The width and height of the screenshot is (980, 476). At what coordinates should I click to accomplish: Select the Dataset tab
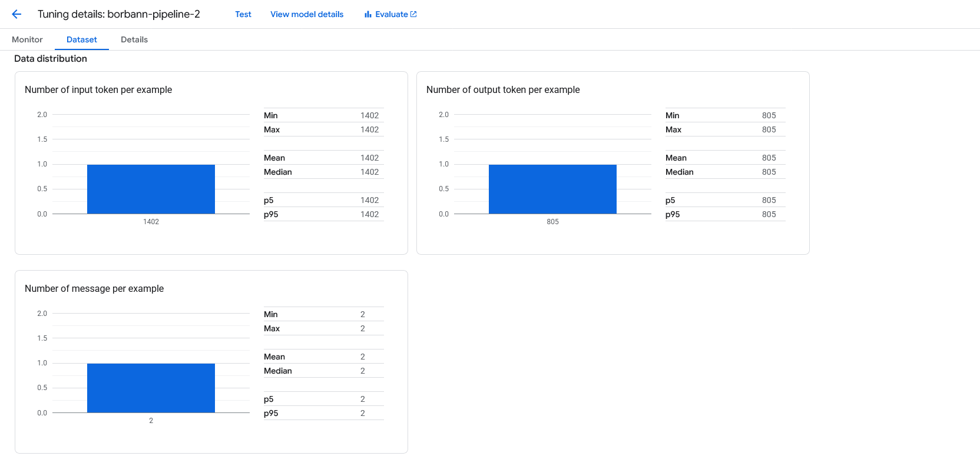point(81,39)
